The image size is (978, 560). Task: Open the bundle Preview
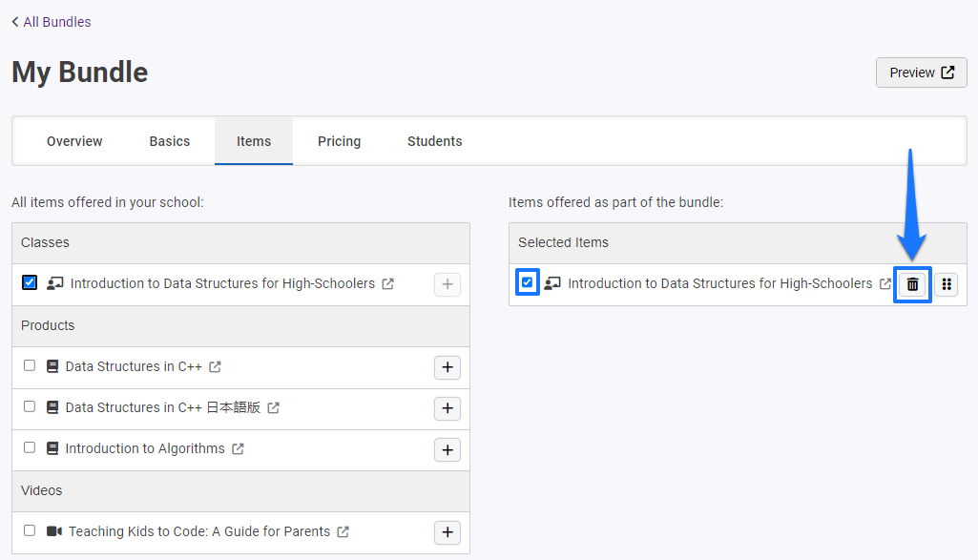point(922,73)
